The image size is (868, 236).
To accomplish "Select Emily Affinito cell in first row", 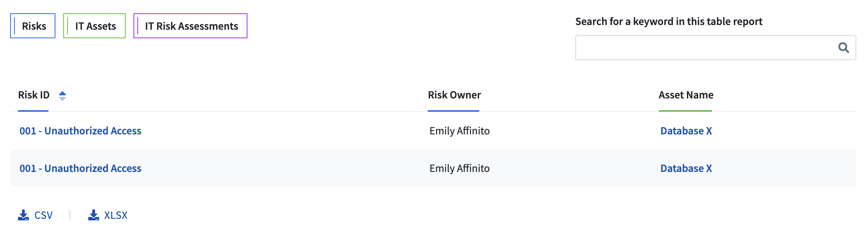I will click(459, 131).
